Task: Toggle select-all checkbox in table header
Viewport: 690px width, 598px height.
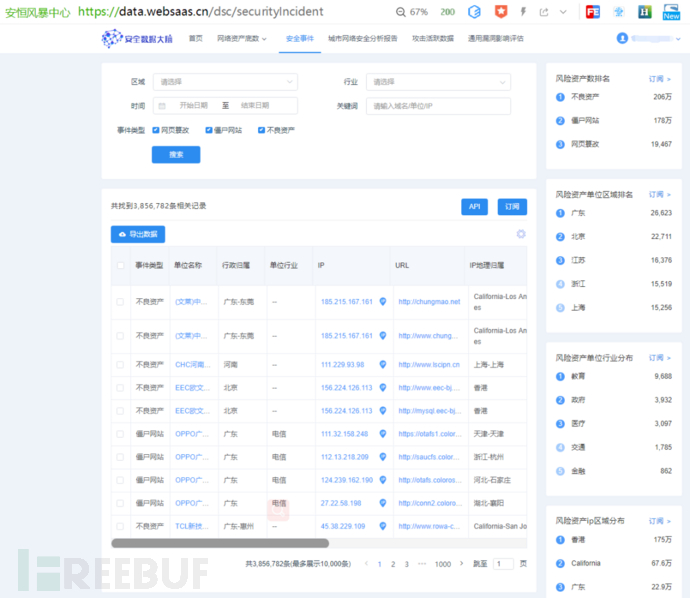Action: click(120, 265)
